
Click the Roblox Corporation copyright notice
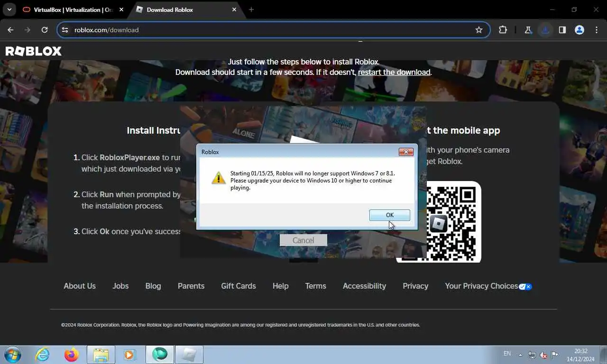(x=240, y=325)
